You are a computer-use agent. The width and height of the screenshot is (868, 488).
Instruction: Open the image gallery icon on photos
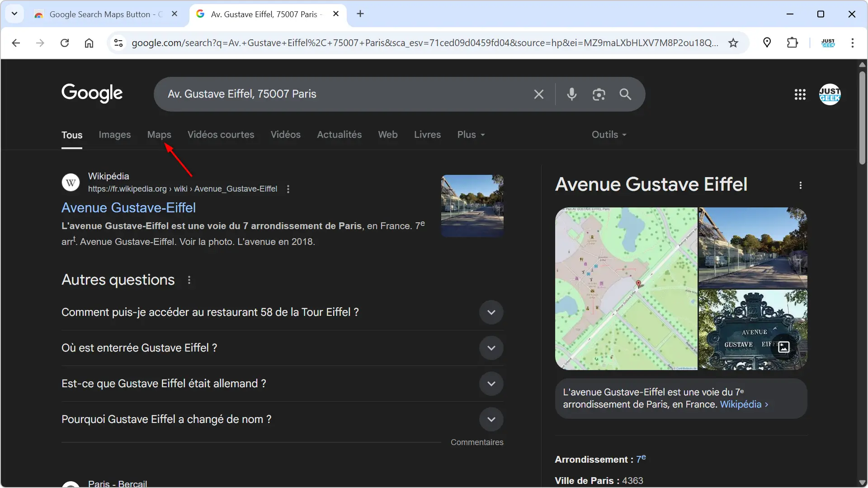pos(784,347)
